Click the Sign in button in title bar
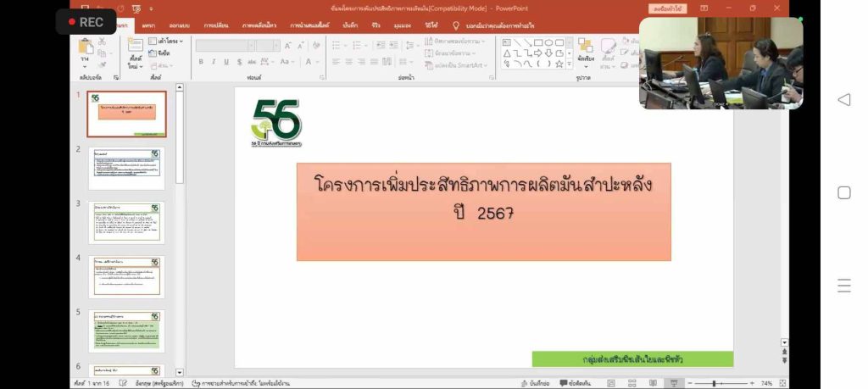 click(x=668, y=8)
